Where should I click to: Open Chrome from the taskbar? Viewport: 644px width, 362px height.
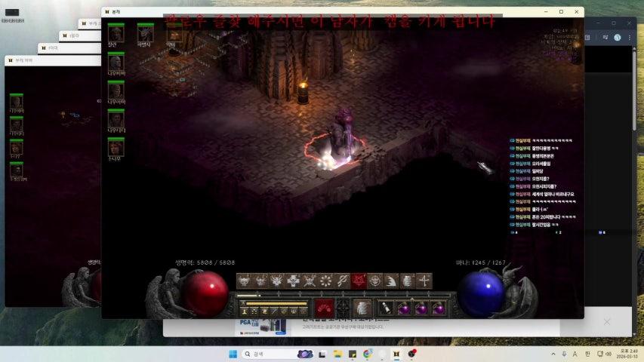point(368,354)
